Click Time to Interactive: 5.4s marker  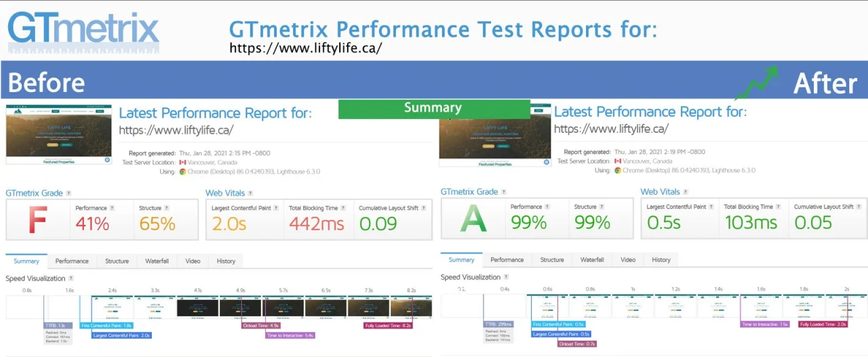[x=290, y=335]
